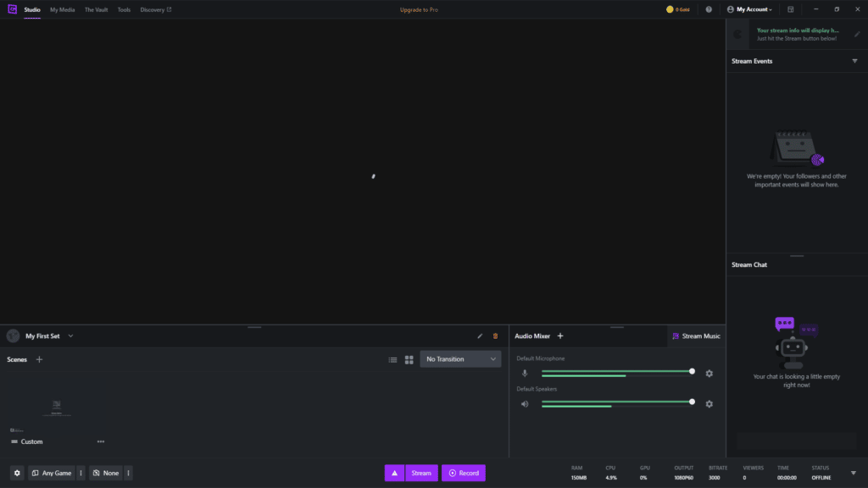Viewport: 868px width, 488px height.
Task: Switch to The Vault tab
Action: point(96,9)
